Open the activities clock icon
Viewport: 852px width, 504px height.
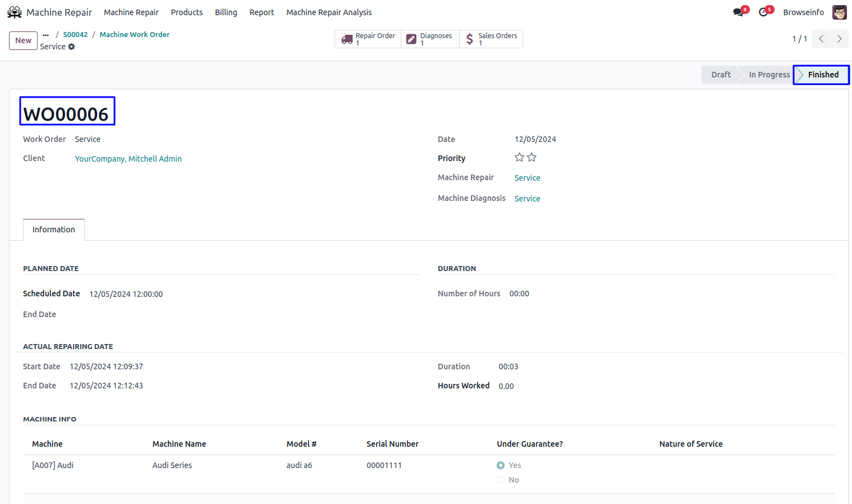pos(763,12)
